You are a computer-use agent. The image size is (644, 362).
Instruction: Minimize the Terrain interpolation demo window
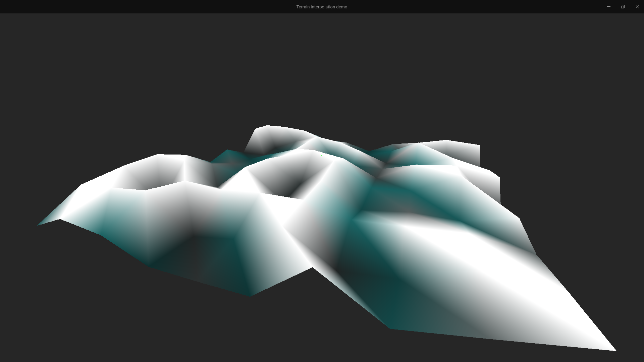pos(608,7)
